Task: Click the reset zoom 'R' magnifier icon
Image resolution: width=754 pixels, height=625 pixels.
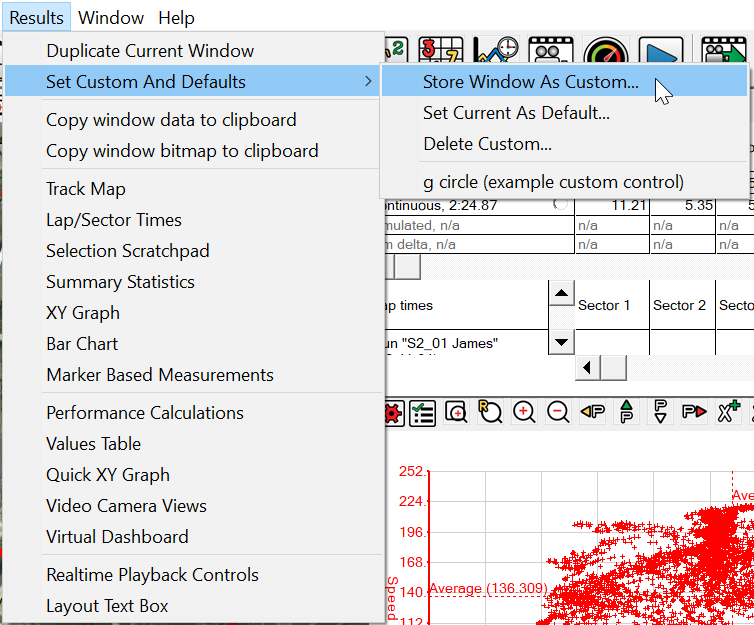Action: click(490, 413)
